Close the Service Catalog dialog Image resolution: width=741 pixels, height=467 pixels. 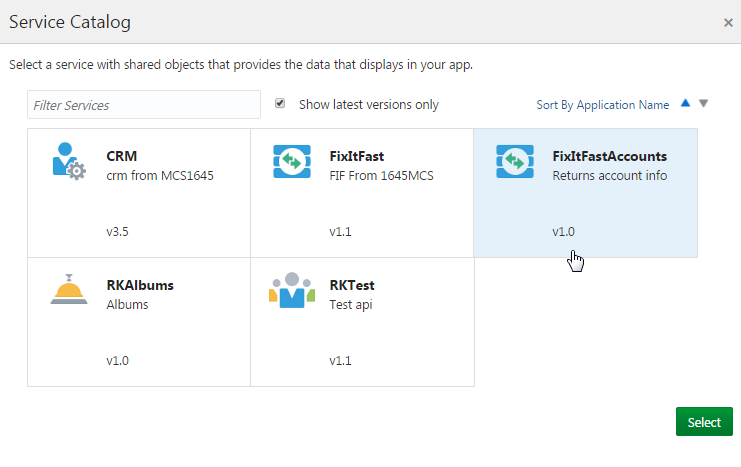pyautogui.click(x=728, y=22)
